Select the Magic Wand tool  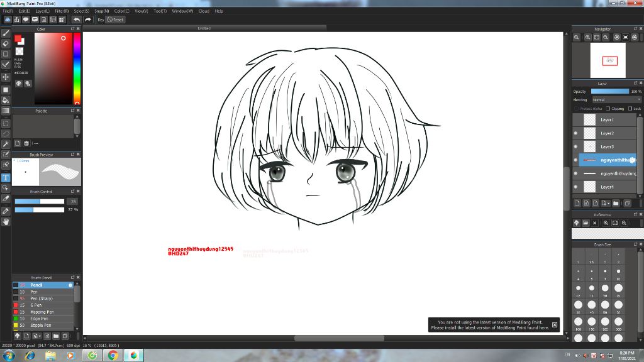click(6, 144)
